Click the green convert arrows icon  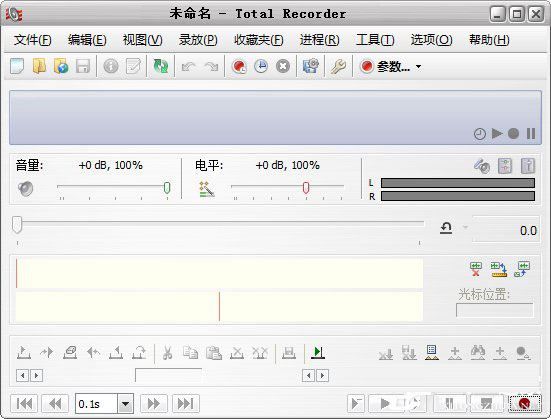161,66
